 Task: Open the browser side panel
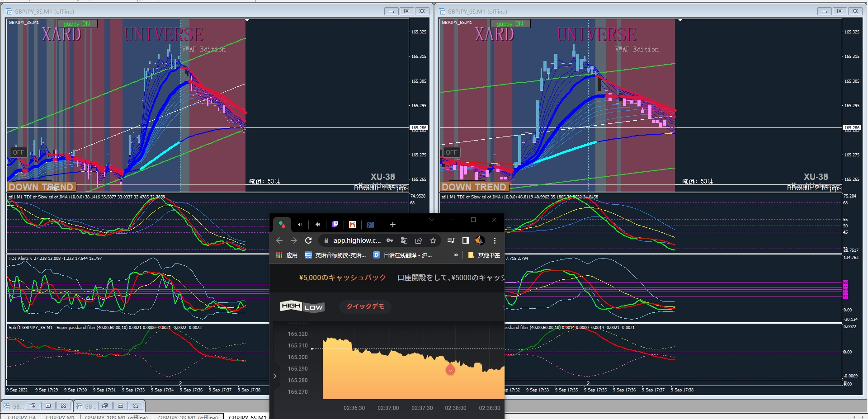[465, 240]
